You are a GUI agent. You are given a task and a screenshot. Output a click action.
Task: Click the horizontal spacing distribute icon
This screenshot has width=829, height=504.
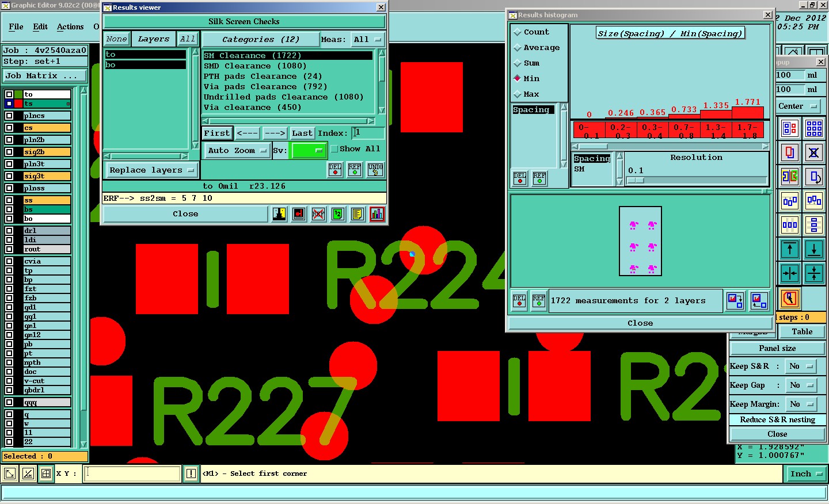click(x=790, y=225)
